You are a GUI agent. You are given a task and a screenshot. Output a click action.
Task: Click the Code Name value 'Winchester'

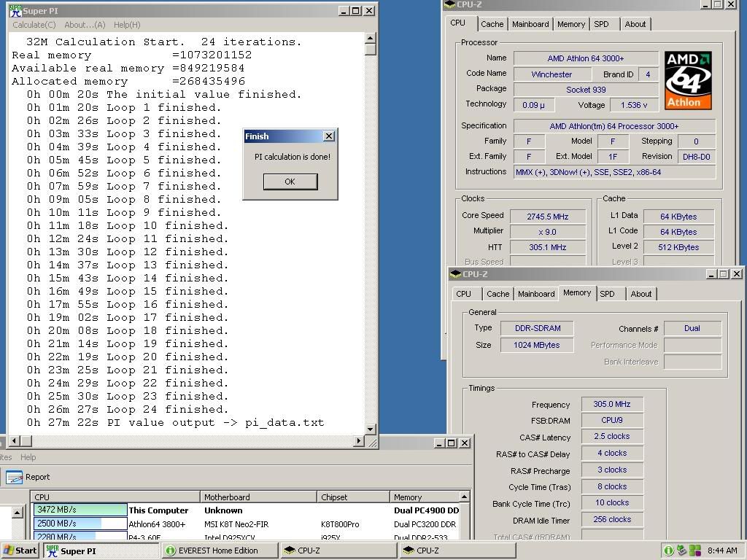(x=551, y=74)
